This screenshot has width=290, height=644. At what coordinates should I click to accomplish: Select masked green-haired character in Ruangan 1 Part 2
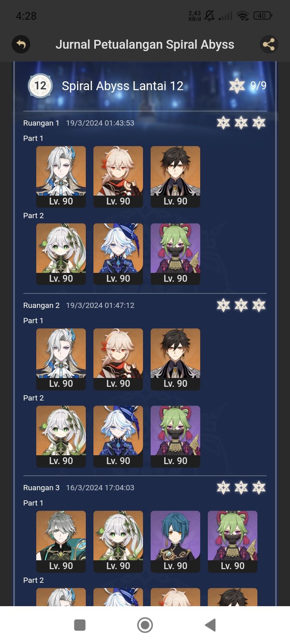pyautogui.click(x=175, y=254)
